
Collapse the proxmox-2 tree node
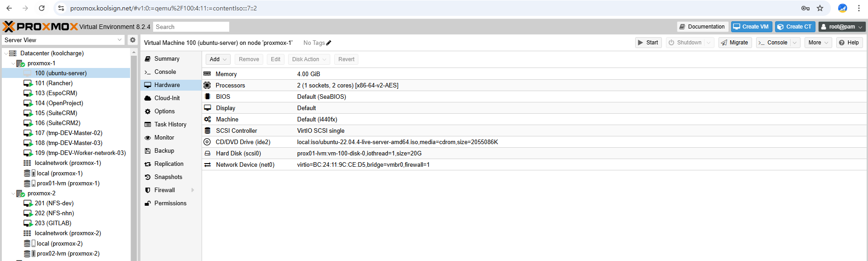13,193
